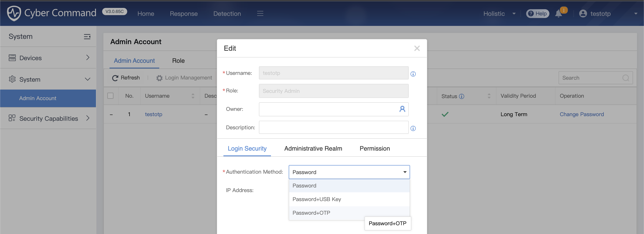This screenshot has height=234, width=644.
Task: Switch to the Administrative Realm tab
Action: point(313,148)
